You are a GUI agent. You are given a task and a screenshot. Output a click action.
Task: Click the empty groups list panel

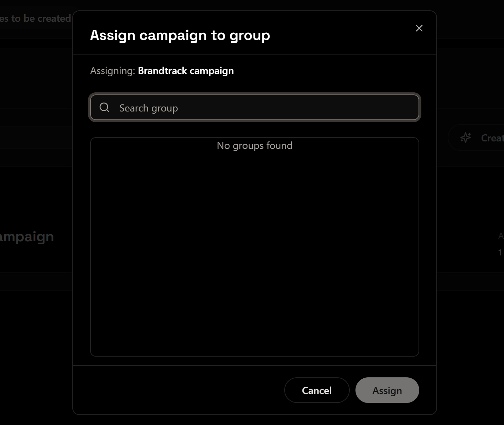[x=254, y=249]
